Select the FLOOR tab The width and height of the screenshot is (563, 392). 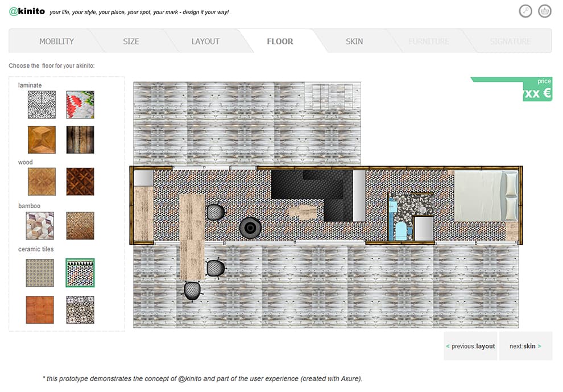(280, 42)
